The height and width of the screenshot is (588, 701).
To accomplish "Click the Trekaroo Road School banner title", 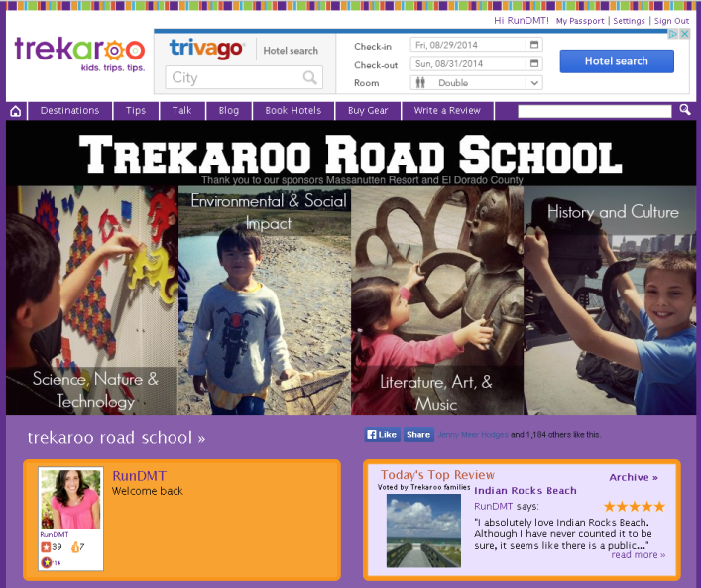I will click(x=351, y=155).
